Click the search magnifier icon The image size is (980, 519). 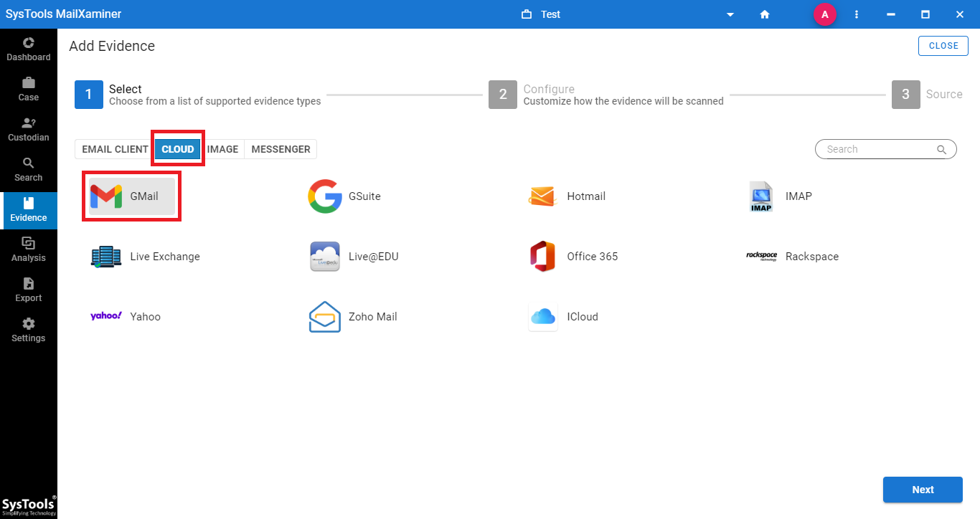(x=941, y=149)
